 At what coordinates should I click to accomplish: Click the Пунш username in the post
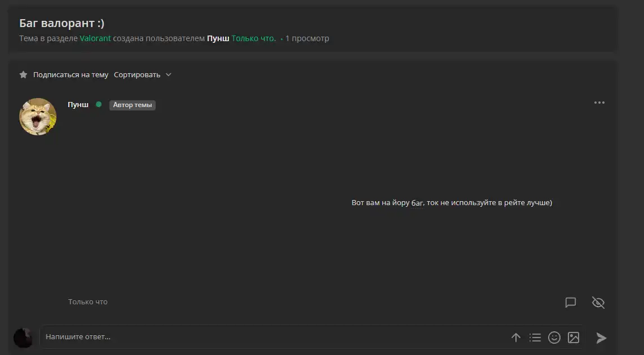pos(78,105)
